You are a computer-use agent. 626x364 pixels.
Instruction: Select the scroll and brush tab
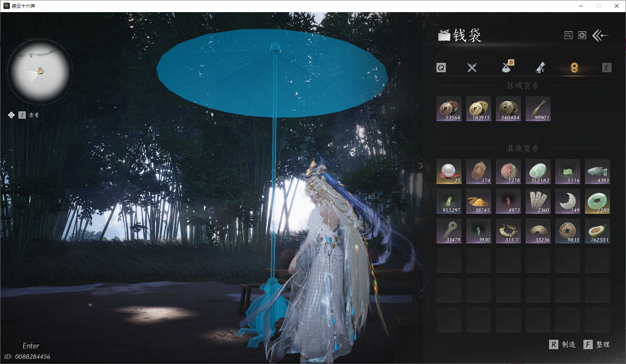tap(540, 68)
